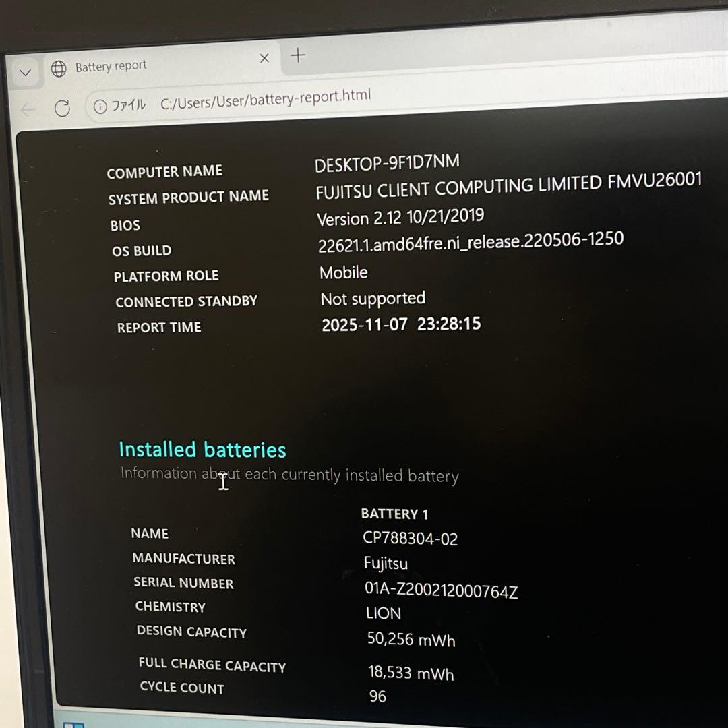Click the globe favicon on the tab
The height and width of the screenshot is (728, 728).
point(59,69)
